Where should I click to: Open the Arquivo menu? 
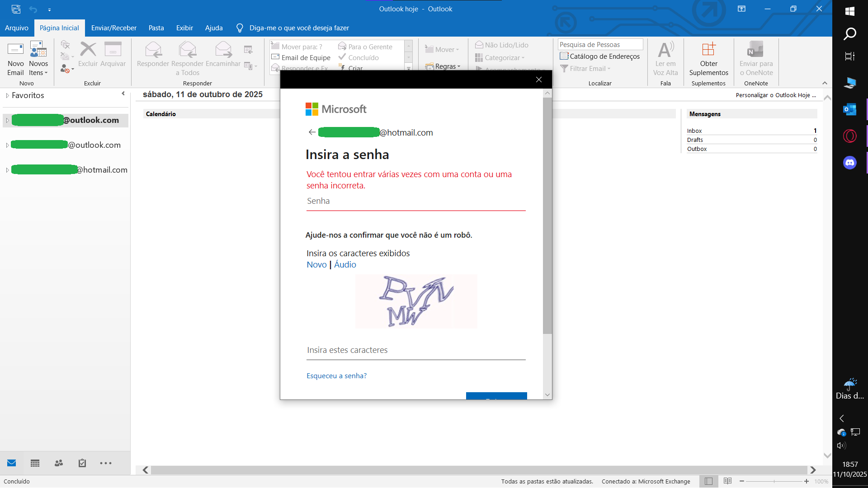(x=17, y=28)
